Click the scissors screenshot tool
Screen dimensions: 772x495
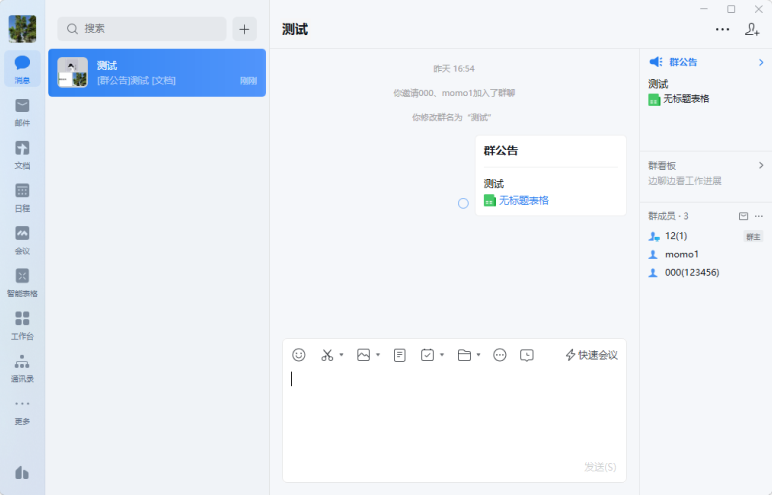click(x=327, y=355)
